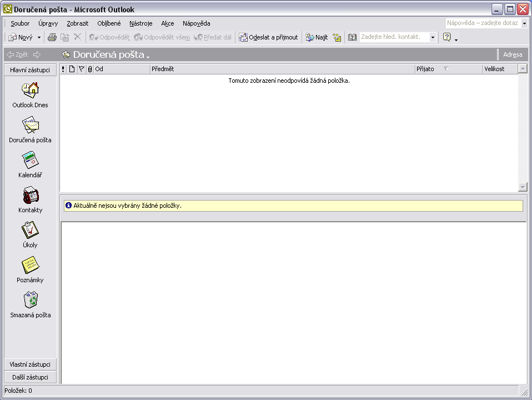The image size is (532, 400).
Task: Open the help question box dropdown
Action: click(x=524, y=23)
